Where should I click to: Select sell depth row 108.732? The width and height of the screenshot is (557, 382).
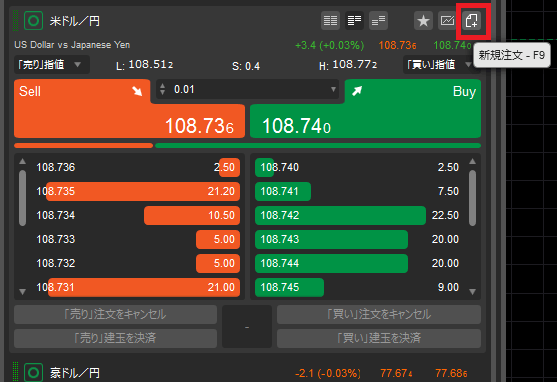[x=138, y=263]
